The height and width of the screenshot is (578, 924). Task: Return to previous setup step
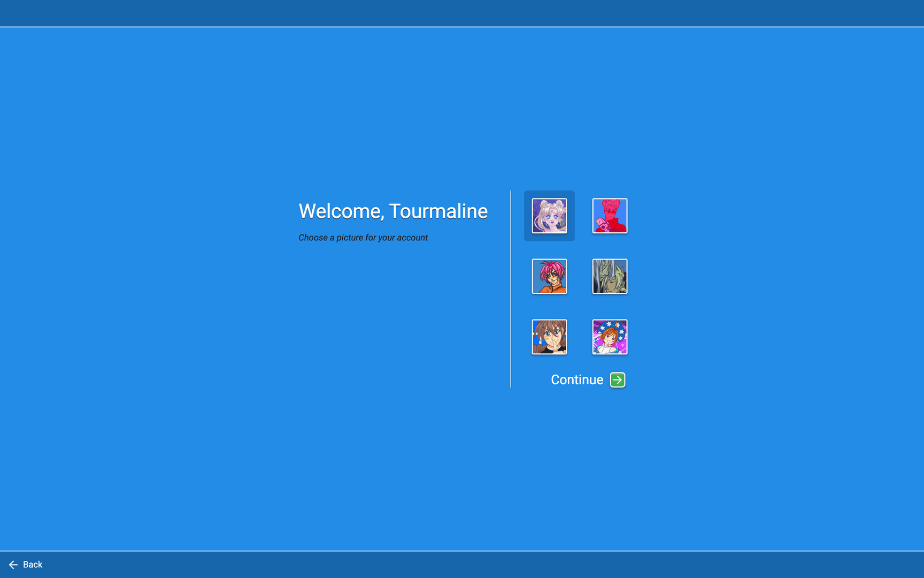[25, 564]
